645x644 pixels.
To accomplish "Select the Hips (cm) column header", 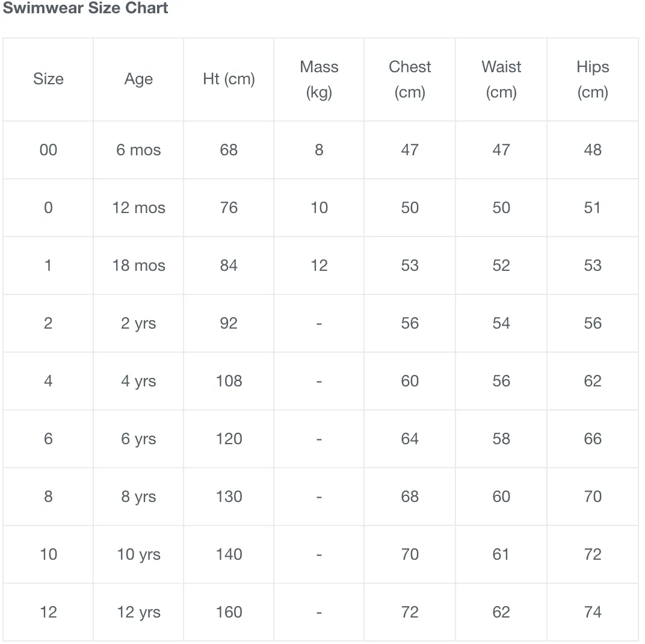I will 592,79.
